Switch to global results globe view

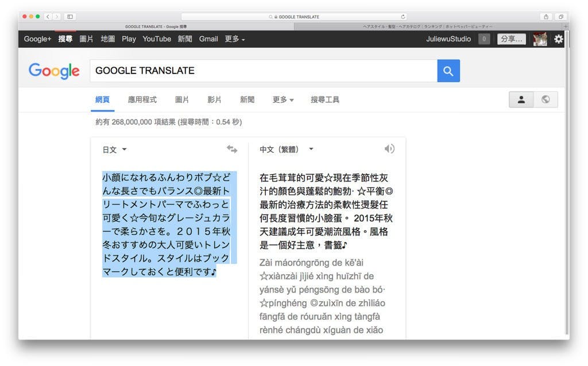click(546, 99)
